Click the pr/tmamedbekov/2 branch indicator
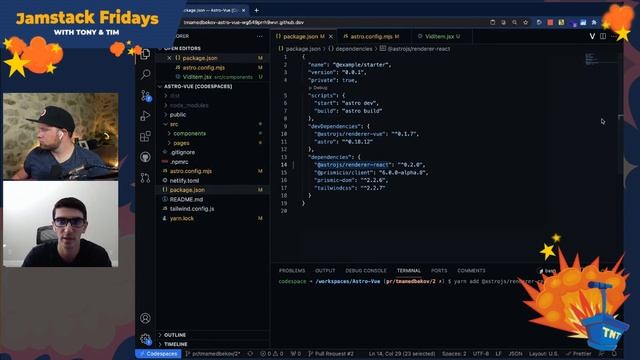 tap(213, 353)
